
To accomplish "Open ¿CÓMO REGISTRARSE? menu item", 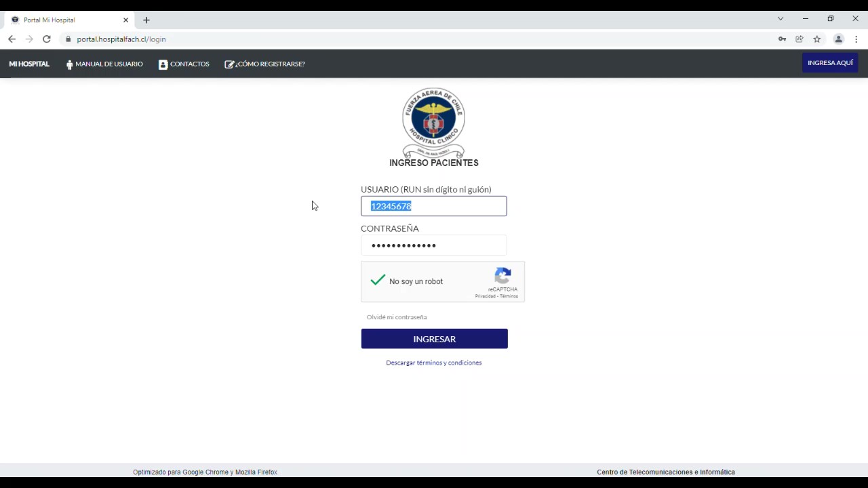I will [x=264, y=64].
